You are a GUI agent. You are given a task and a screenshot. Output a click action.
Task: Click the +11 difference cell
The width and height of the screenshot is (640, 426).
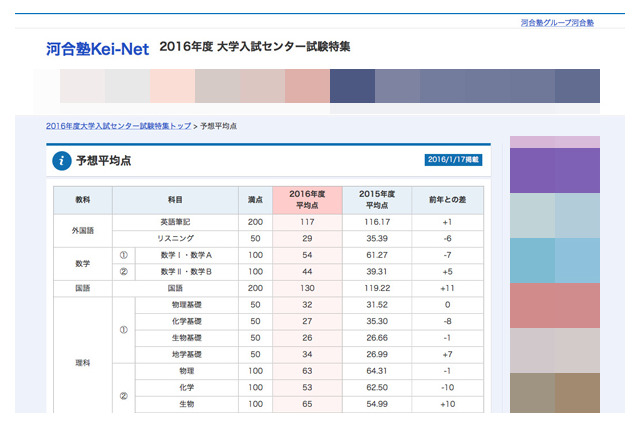coord(447,288)
